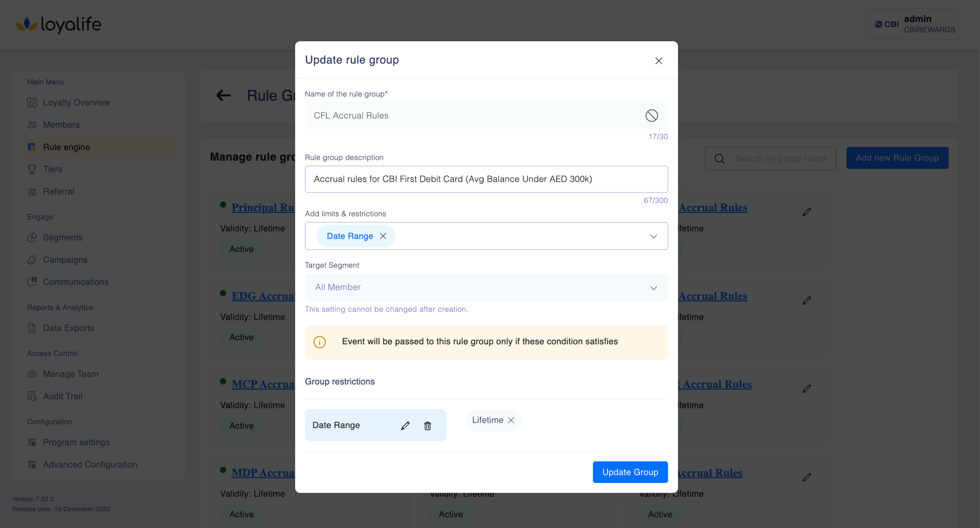Open the Tiers menu item
The width and height of the screenshot is (980, 528).
pos(52,169)
